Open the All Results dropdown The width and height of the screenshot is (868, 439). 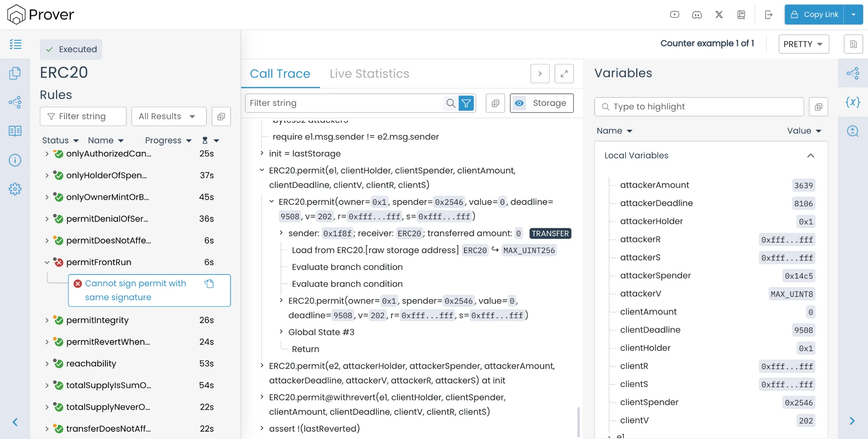coord(168,117)
